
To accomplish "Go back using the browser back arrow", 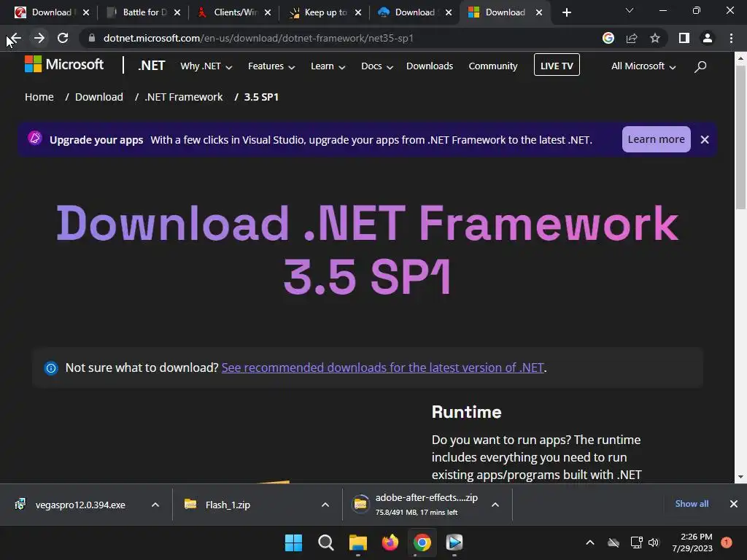I will coord(15,38).
